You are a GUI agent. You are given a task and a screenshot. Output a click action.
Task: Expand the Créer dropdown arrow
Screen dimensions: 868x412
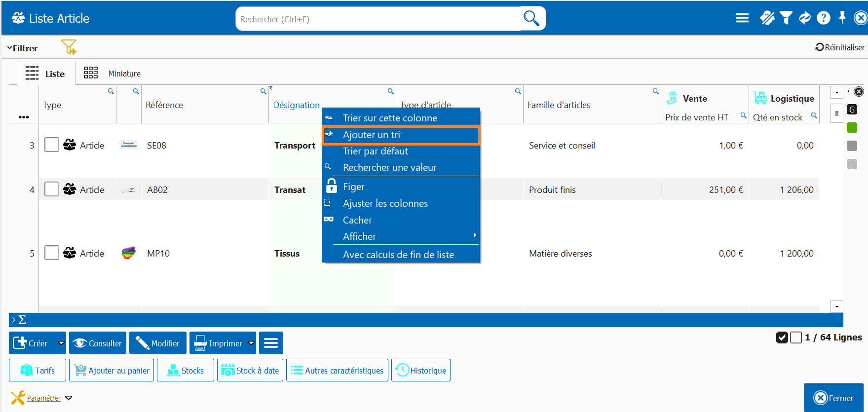[x=61, y=343]
